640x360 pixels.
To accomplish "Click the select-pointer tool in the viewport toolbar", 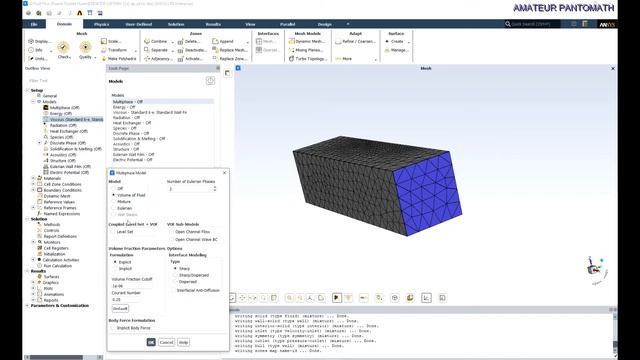I will tap(337, 298).
